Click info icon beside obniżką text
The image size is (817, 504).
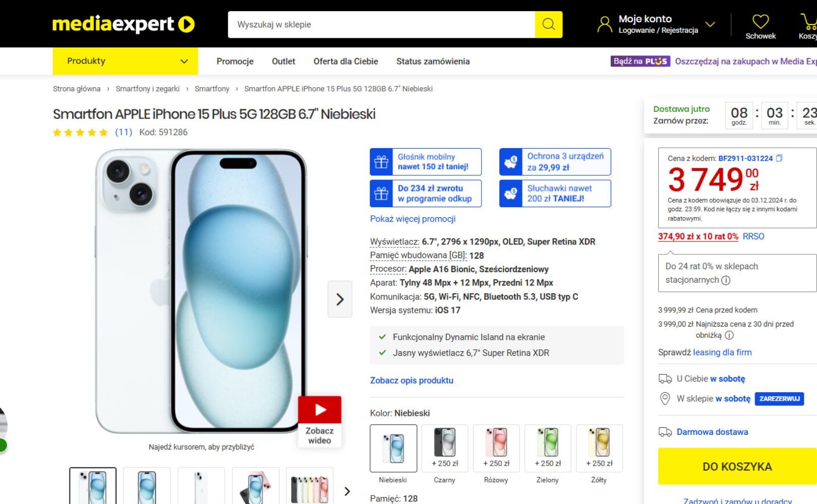(729, 335)
